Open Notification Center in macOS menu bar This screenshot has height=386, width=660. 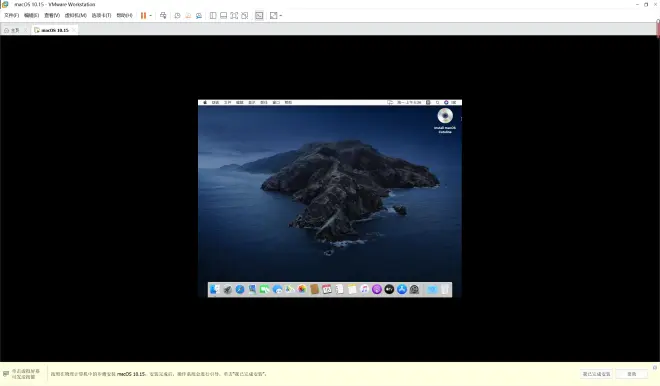[454, 103]
